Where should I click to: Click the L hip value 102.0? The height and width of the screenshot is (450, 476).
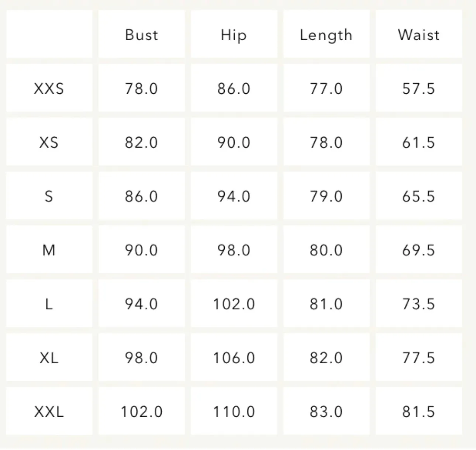(234, 304)
